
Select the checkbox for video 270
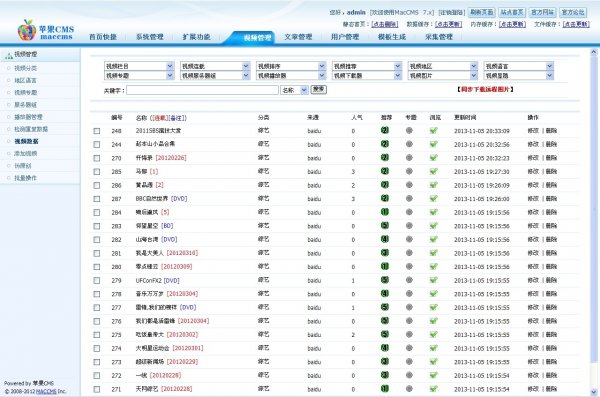pos(97,158)
